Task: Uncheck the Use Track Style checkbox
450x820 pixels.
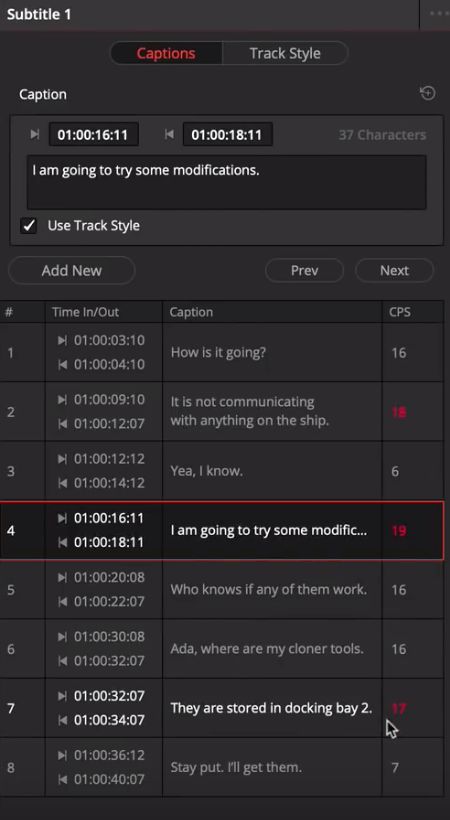Action: [28, 226]
